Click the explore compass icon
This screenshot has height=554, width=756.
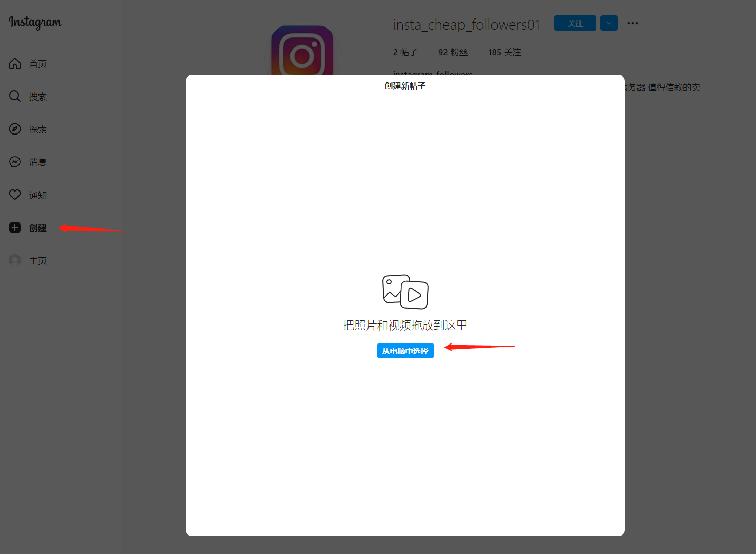click(15, 129)
